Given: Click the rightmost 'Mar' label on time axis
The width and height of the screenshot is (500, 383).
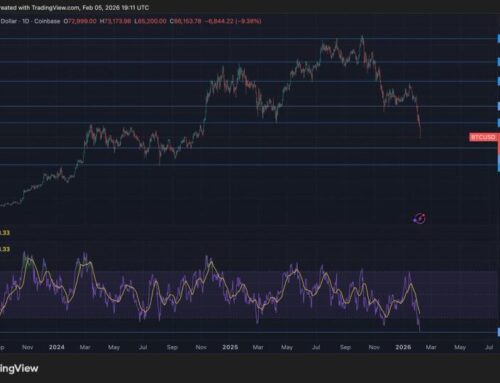Looking at the screenshot, I should pos(431,347).
